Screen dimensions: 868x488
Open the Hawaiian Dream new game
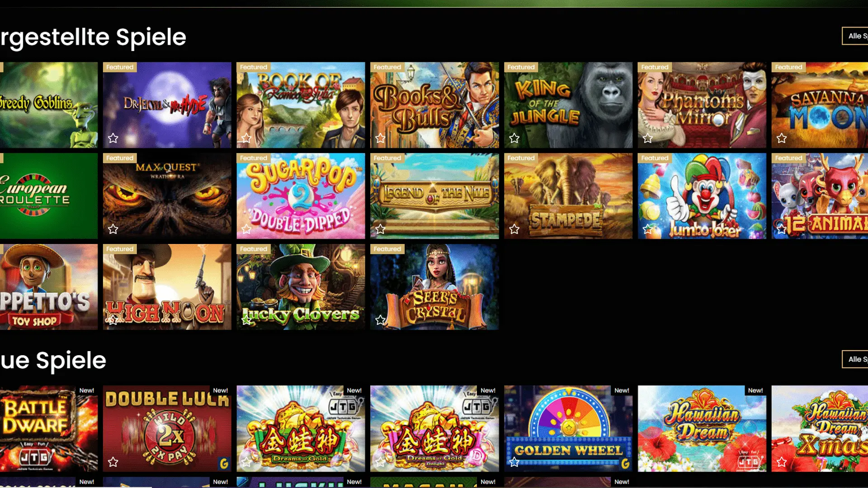[x=702, y=428]
